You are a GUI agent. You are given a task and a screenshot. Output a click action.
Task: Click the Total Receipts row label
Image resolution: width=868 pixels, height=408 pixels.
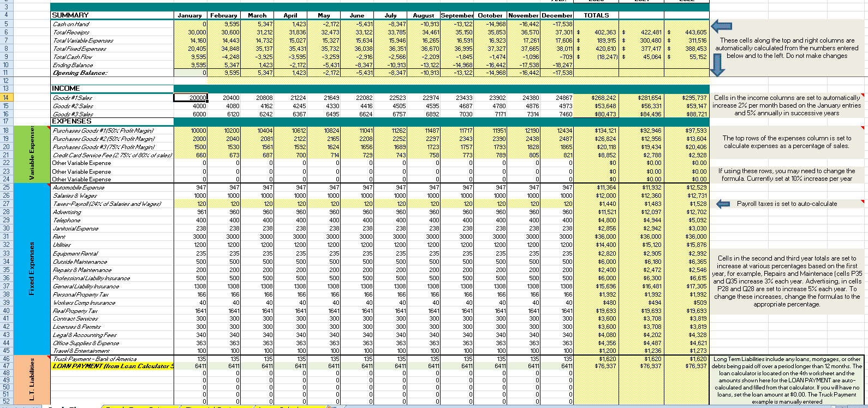71,32
